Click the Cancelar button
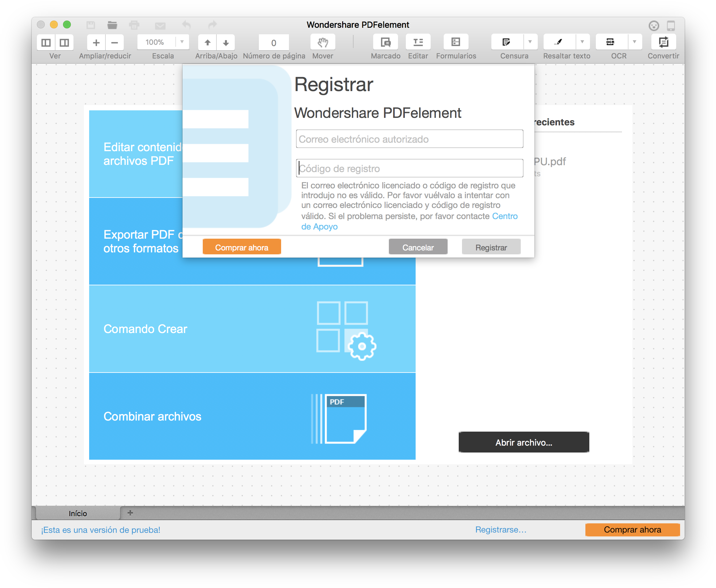This screenshot has height=588, width=716. (418, 247)
